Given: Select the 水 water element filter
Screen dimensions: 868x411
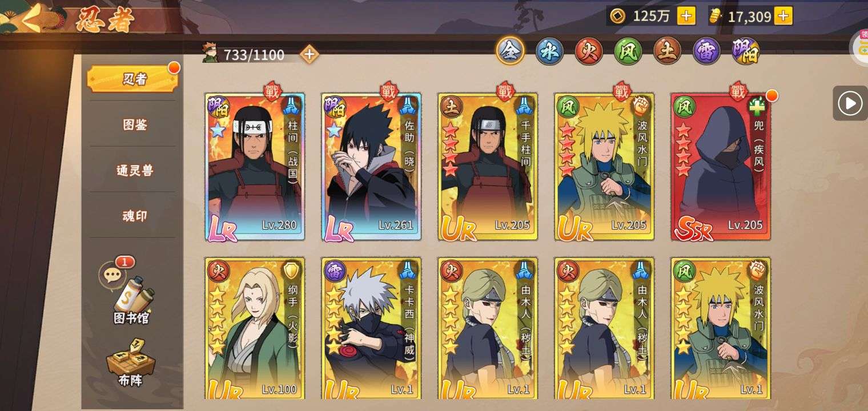Looking at the screenshot, I should pos(549,52).
